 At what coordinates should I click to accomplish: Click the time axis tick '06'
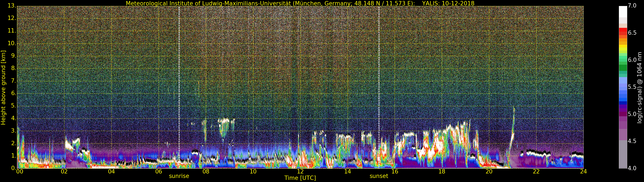(x=159, y=171)
